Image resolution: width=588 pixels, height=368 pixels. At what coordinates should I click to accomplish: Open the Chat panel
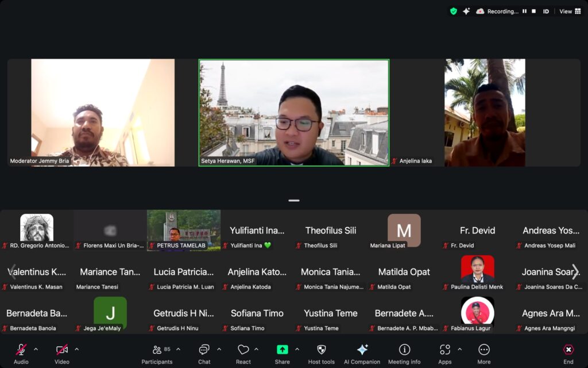(204, 350)
